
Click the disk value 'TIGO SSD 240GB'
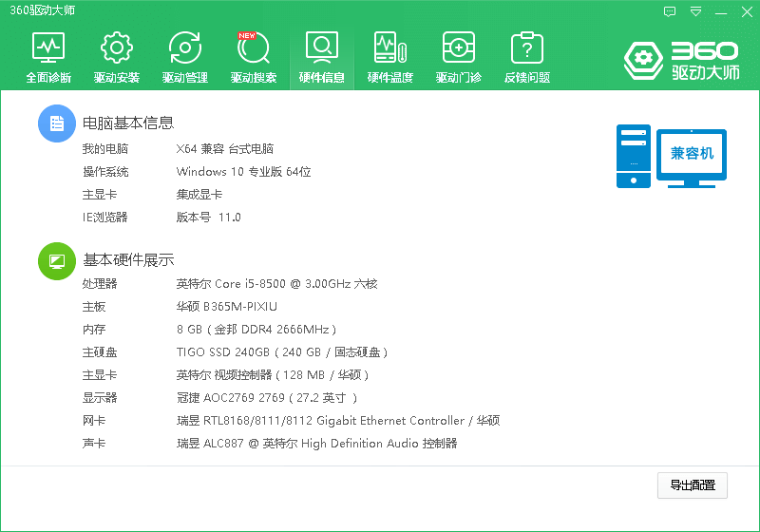click(x=223, y=351)
